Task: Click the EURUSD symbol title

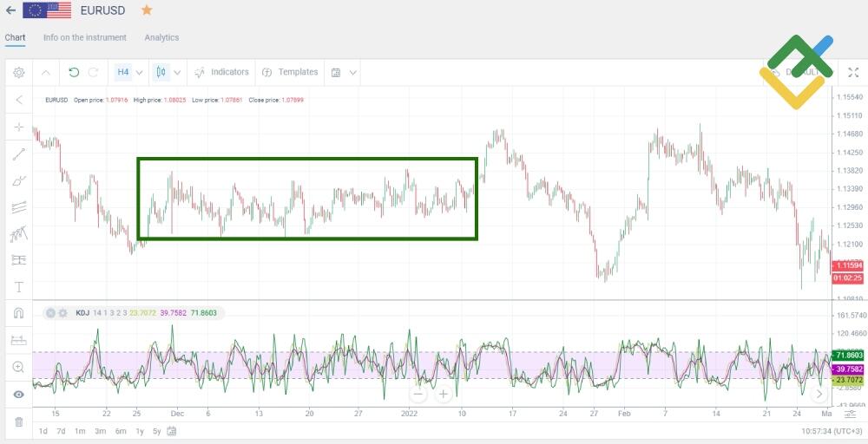Action: click(x=103, y=10)
